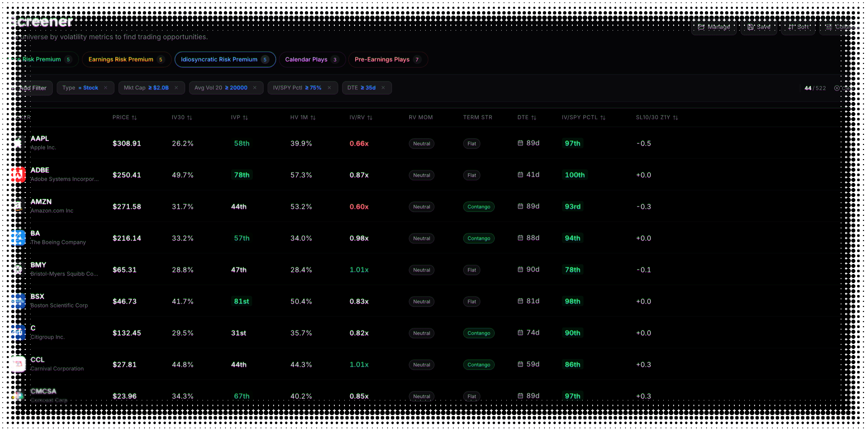Sort by IV/RV column arrows
The image size is (868, 431).
(x=370, y=118)
